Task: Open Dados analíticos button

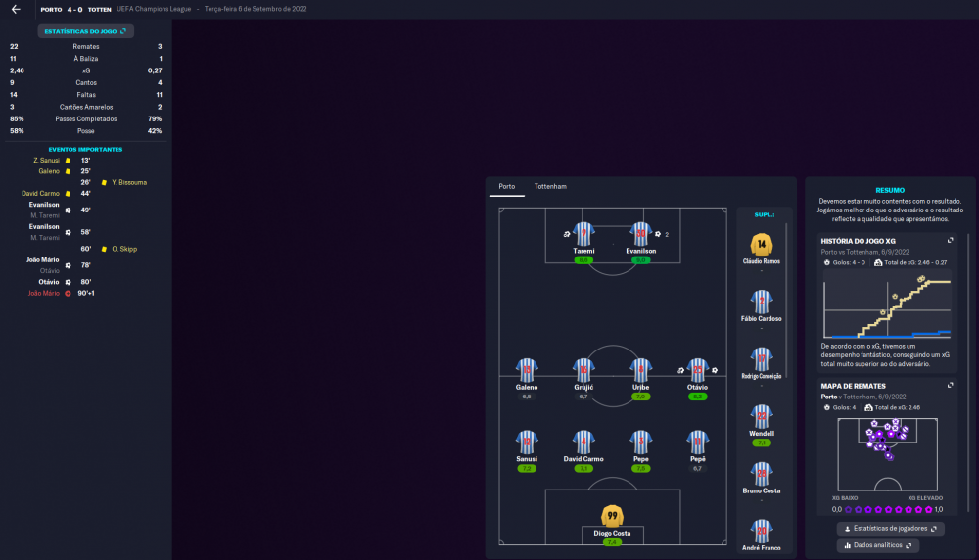Action: tap(878, 545)
